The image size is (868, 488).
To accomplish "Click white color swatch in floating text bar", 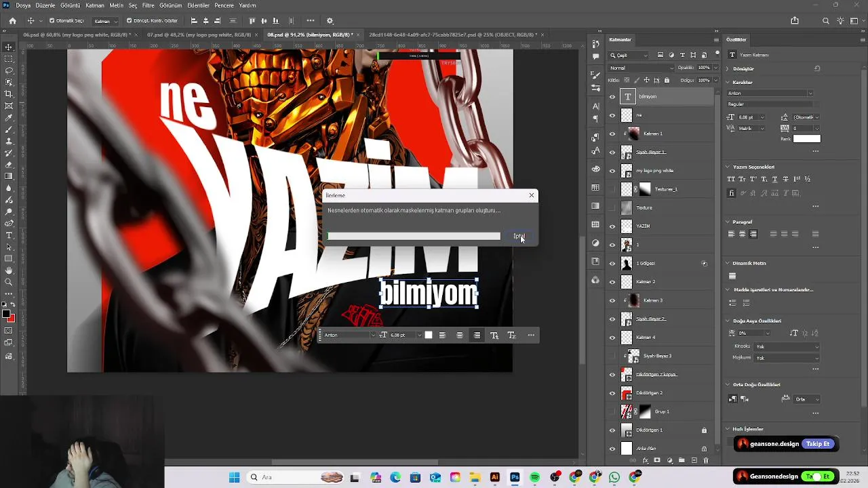I will point(429,335).
